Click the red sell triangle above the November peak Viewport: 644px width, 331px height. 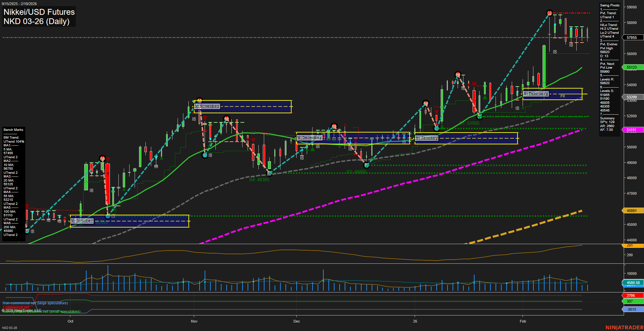click(x=205, y=117)
